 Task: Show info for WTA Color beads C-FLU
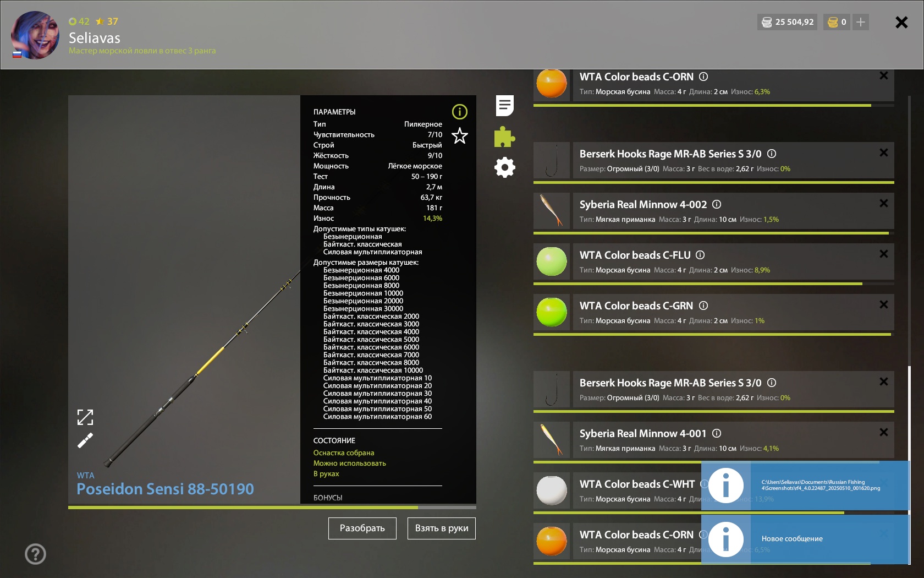(700, 255)
